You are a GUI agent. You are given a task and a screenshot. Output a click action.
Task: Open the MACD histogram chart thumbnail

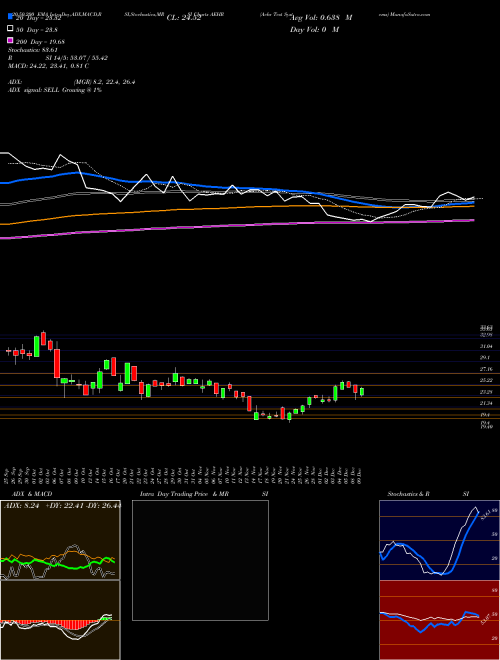[x=60, y=620]
